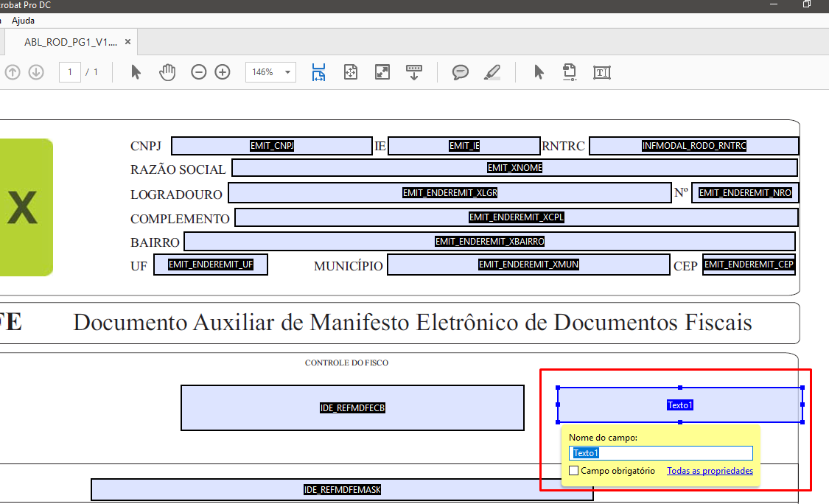Go to the next page arrow

coord(36,72)
